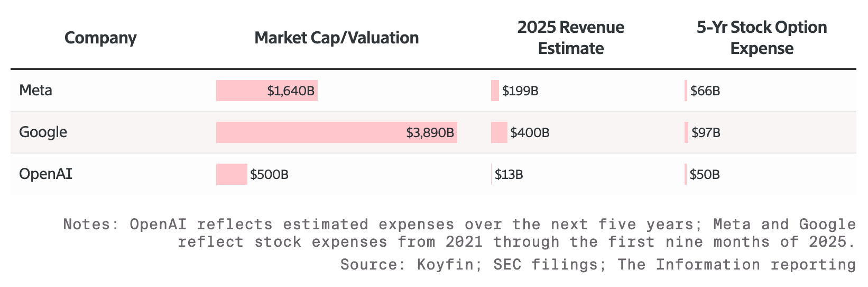Click Meta's $199B revenue value
Viewport: 868px width, 287px height.
tap(520, 91)
